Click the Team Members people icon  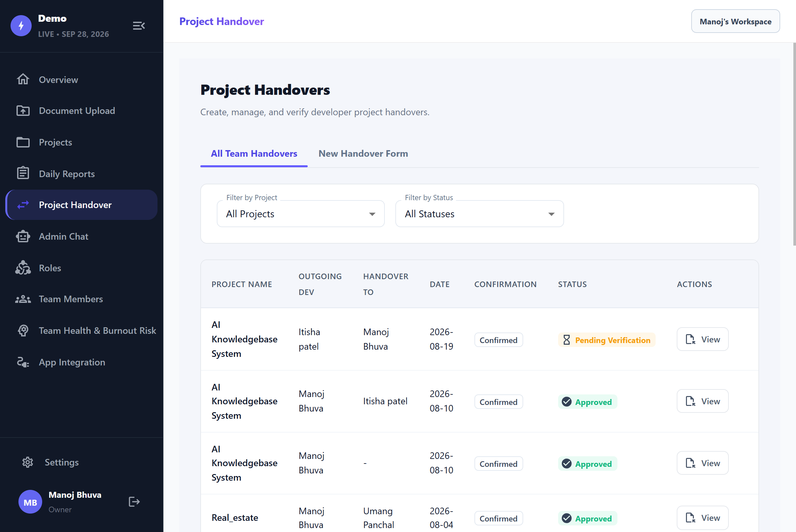pos(23,299)
